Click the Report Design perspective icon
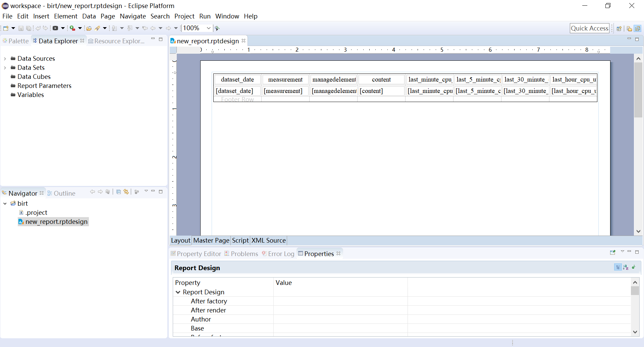This screenshot has width=644, height=347. tap(638, 29)
